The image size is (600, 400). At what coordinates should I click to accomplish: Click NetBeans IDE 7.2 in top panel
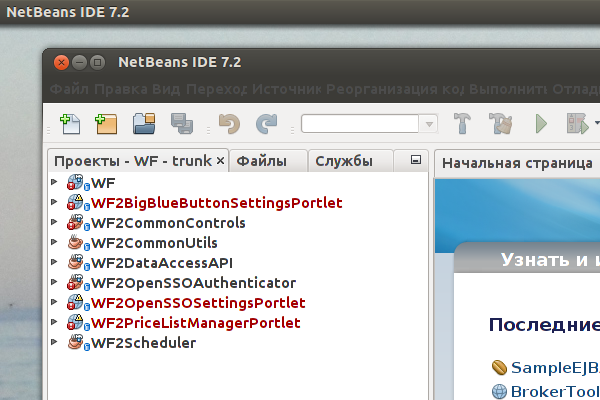point(68,12)
